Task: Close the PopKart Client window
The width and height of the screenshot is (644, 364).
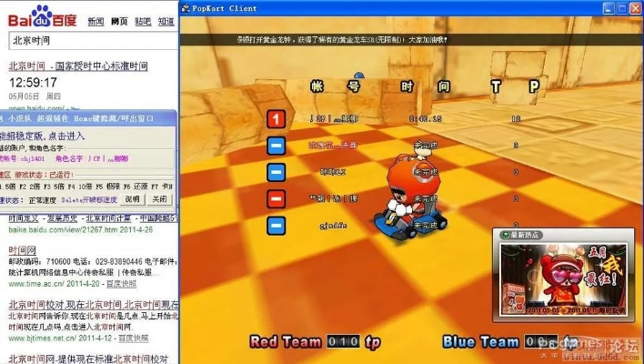Action: pyautogui.click(x=636, y=8)
